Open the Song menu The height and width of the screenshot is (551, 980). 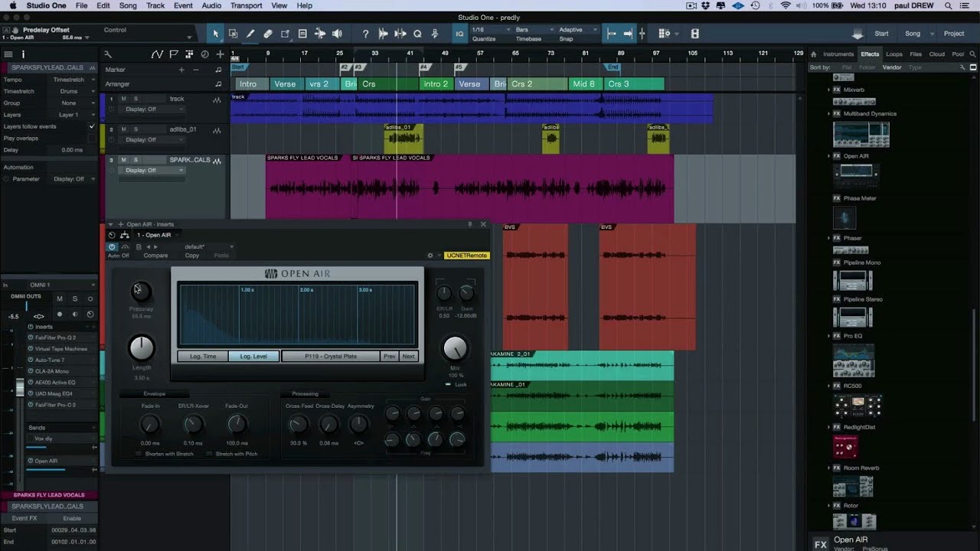coord(128,5)
